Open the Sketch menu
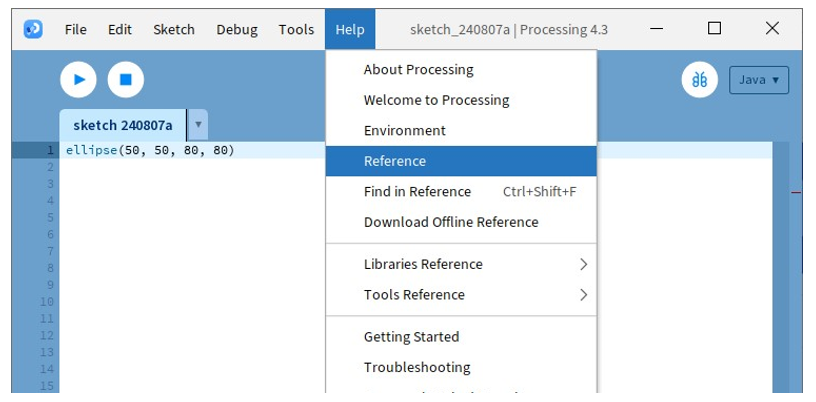Image resolution: width=816 pixels, height=402 pixels. coord(174,30)
